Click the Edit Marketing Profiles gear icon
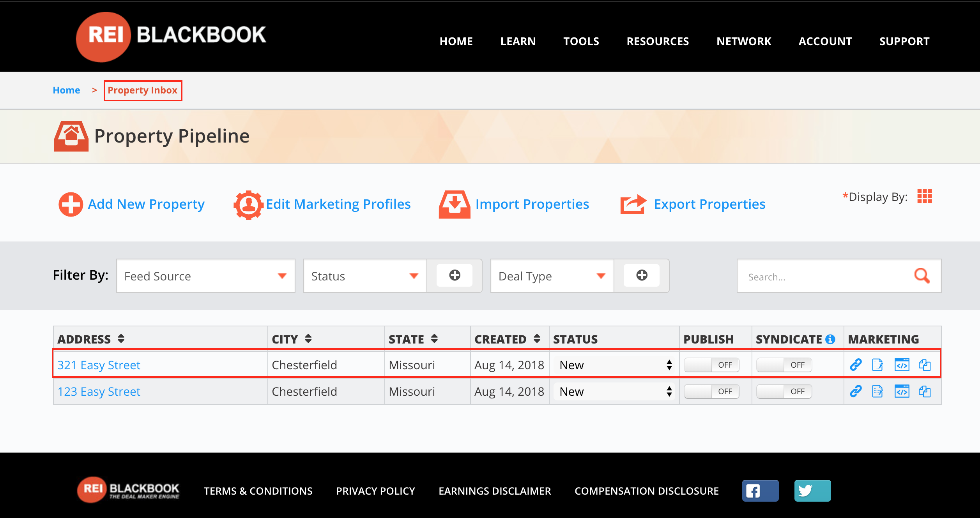Viewport: 980px width, 518px height. pos(248,205)
